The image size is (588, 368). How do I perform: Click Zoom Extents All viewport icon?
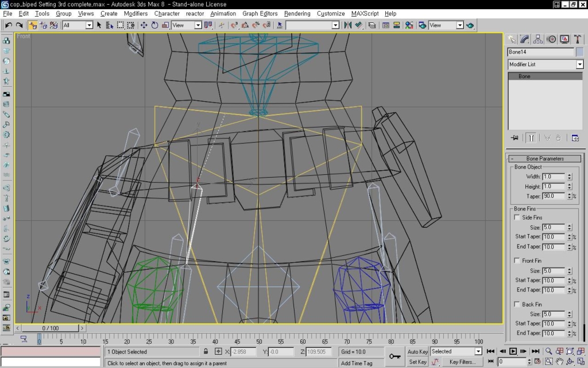[x=581, y=351]
